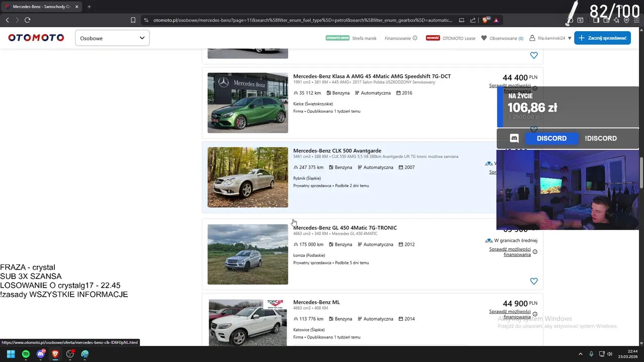Screen dimensions: 644x362
Task: Share this page via share icon
Action: tap(473, 20)
